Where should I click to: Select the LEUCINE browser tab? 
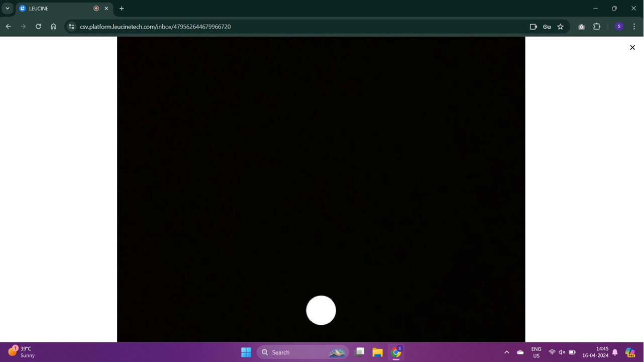click(55, 9)
